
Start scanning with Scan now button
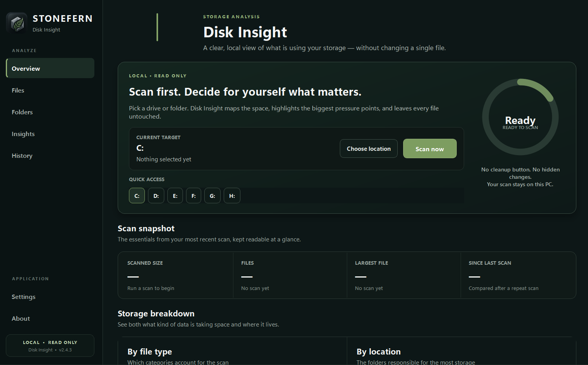click(430, 148)
